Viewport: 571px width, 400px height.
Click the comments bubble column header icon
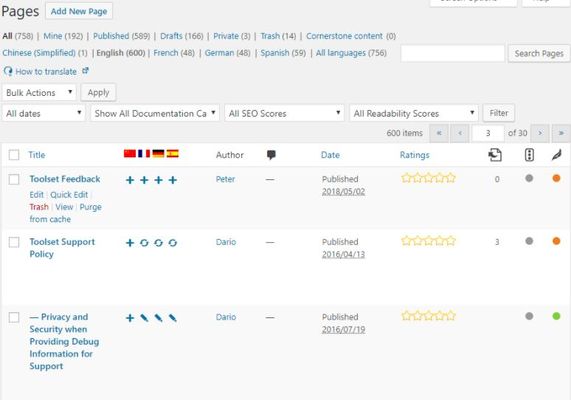(271, 155)
